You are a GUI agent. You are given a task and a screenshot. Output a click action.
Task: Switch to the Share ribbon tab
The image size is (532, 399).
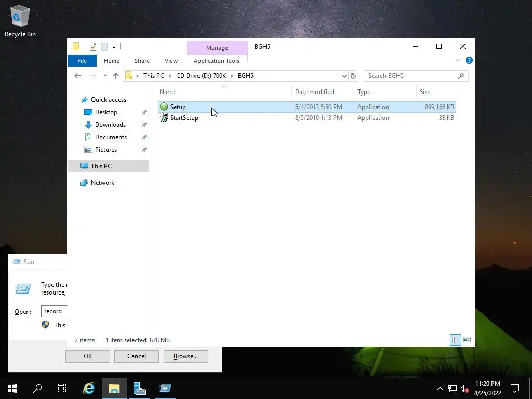click(x=142, y=61)
